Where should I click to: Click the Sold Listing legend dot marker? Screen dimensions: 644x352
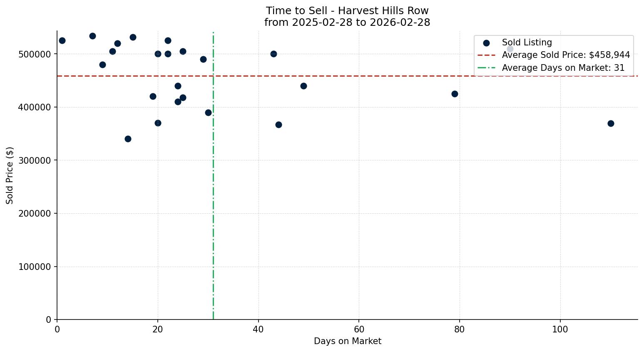click(486, 43)
